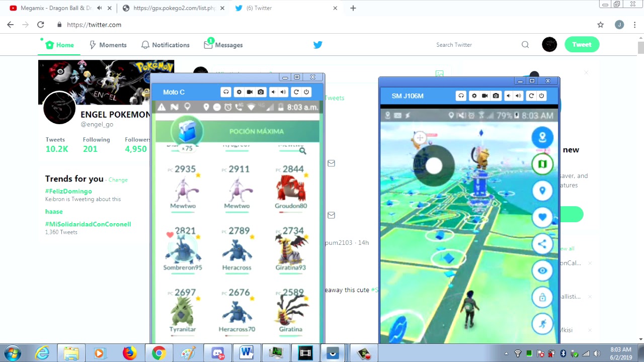Open settings gear in Moto C window
The height and width of the screenshot is (362, 644).
click(x=239, y=92)
